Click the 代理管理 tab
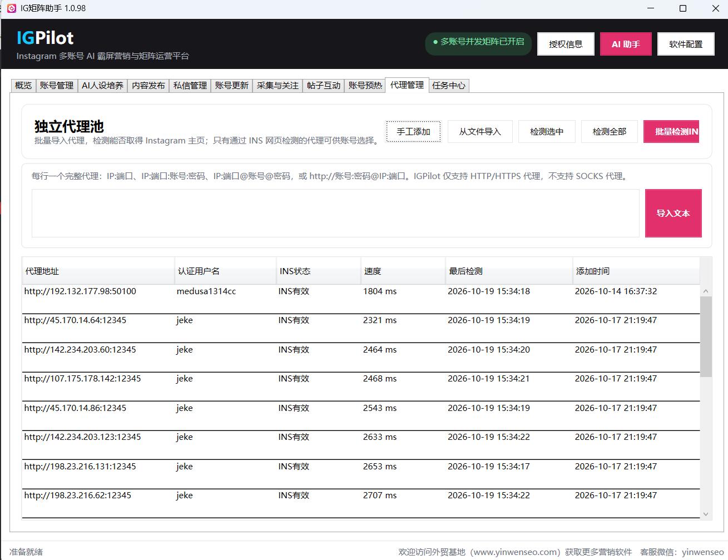The image size is (728, 560). pos(407,85)
